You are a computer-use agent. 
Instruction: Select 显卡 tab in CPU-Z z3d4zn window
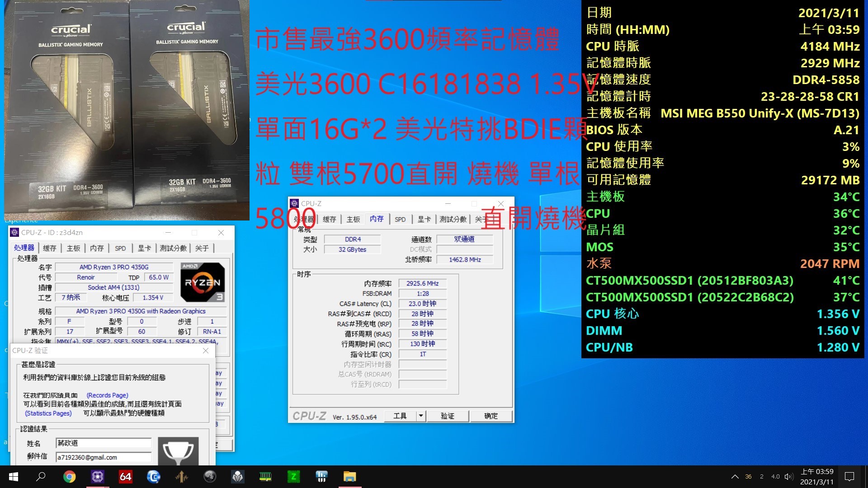click(x=144, y=248)
